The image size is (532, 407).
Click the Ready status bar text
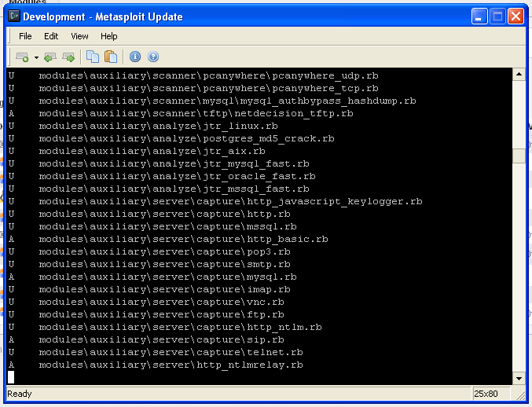20,394
